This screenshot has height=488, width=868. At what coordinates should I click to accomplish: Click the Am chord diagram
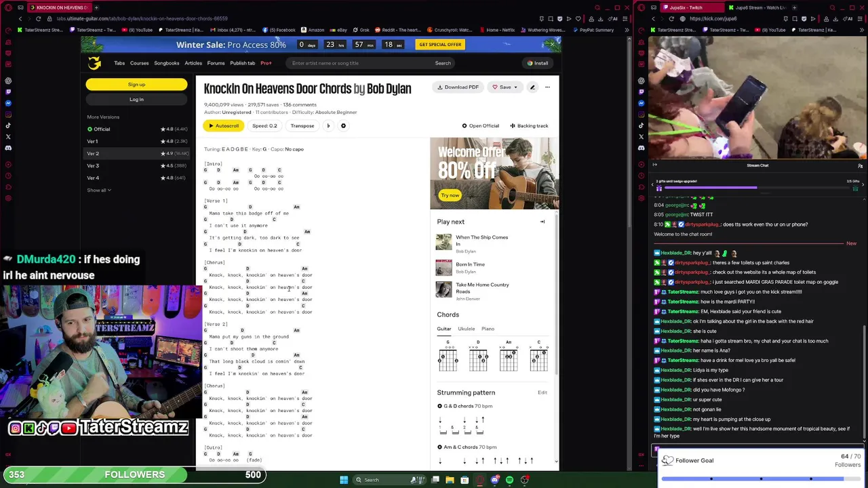click(509, 356)
